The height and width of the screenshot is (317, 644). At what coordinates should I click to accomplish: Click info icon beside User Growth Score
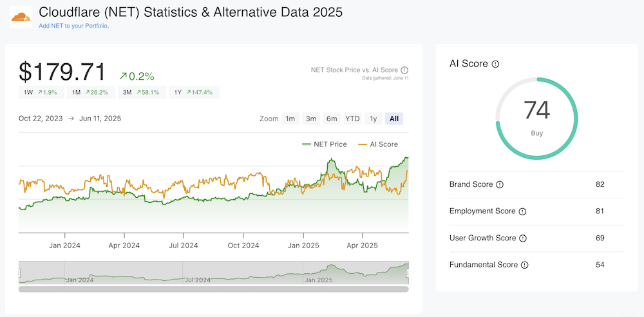click(522, 238)
